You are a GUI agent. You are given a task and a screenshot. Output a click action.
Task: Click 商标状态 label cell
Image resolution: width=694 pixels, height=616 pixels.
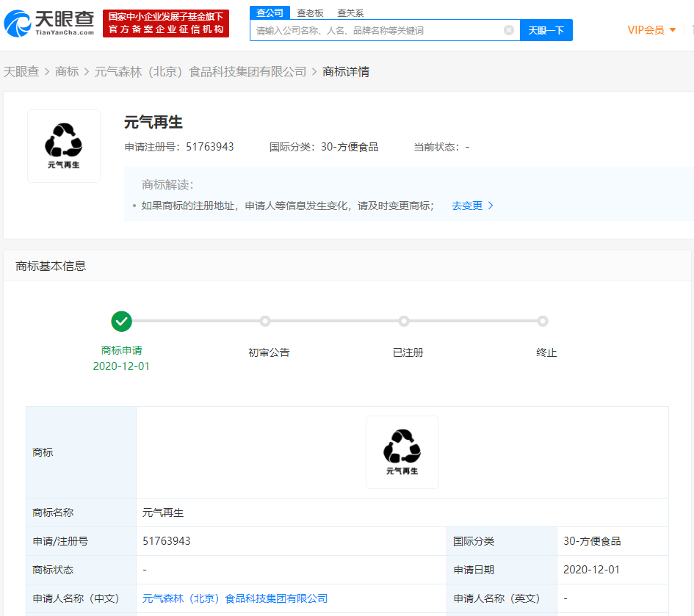pyautogui.click(x=81, y=570)
